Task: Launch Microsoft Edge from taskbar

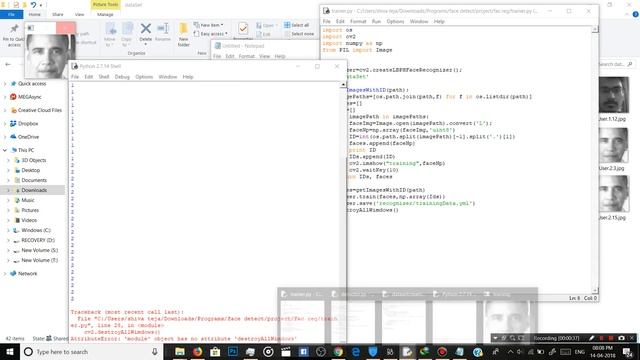Action: point(356,351)
